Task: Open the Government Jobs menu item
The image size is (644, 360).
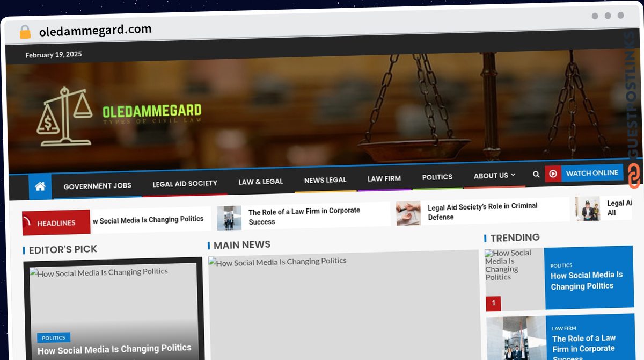Action: click(x=97, y=186)
